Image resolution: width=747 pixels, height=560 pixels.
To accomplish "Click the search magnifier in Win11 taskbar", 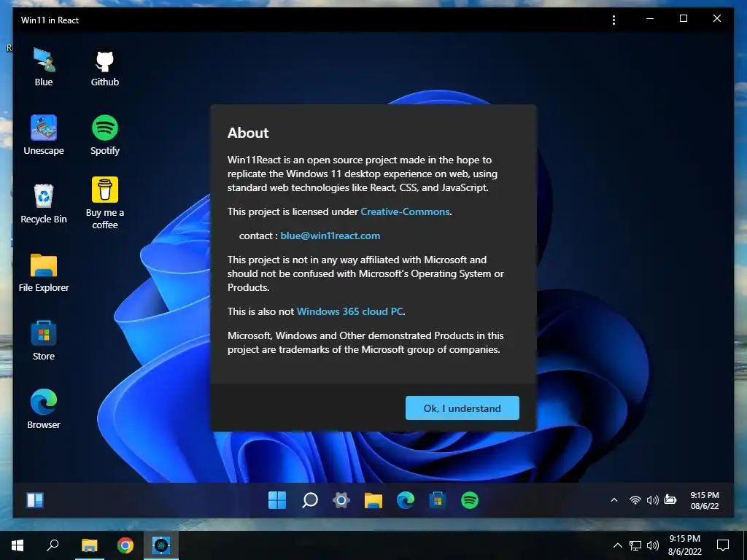I will click(309, 500).
